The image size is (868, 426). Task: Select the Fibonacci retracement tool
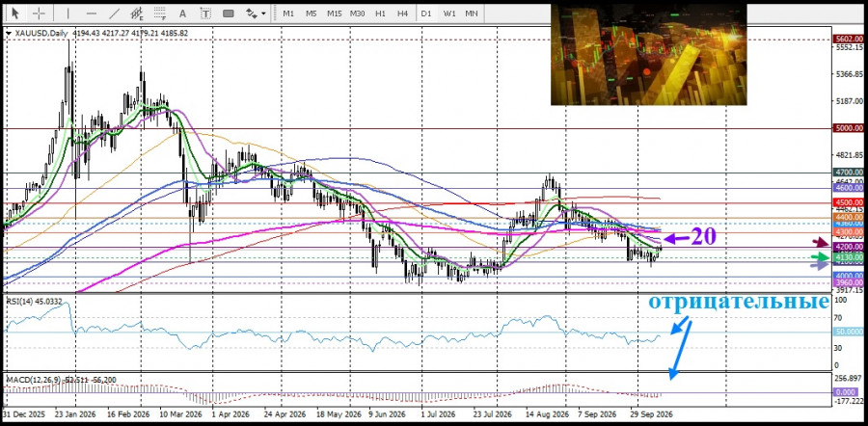[160, 13]
